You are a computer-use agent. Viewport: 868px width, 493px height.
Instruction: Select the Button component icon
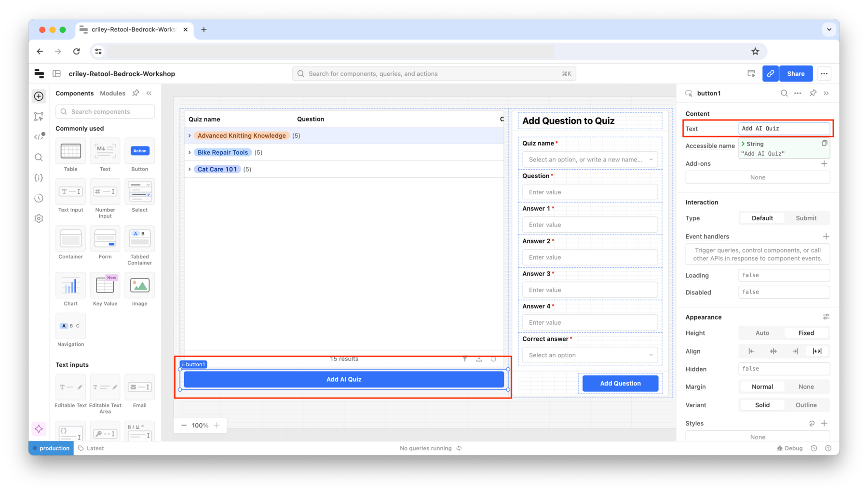click(140, 151)
